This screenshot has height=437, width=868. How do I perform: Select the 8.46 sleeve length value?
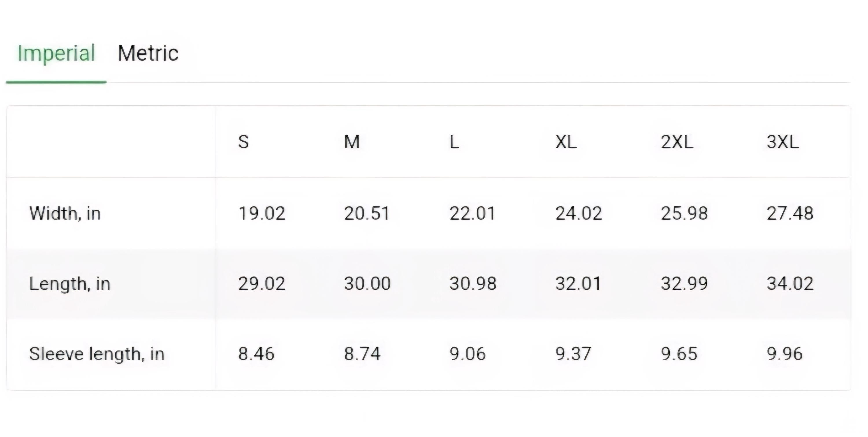pos(256,354)
